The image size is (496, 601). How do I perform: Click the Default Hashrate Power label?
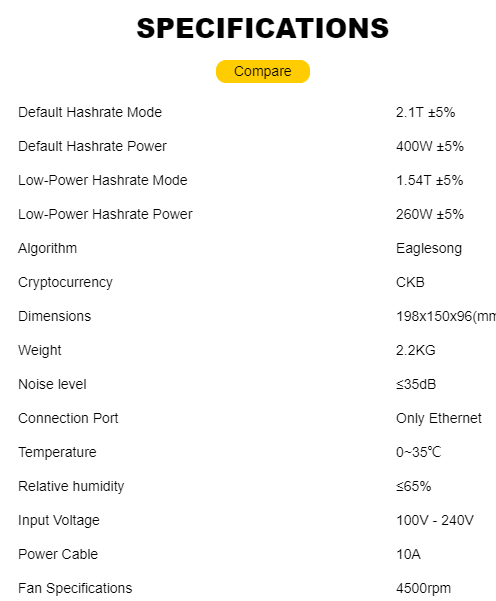pos(92,146)
